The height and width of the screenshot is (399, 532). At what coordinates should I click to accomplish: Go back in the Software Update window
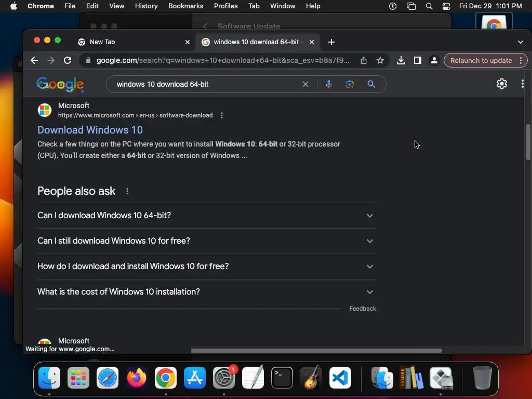(205, 26)
